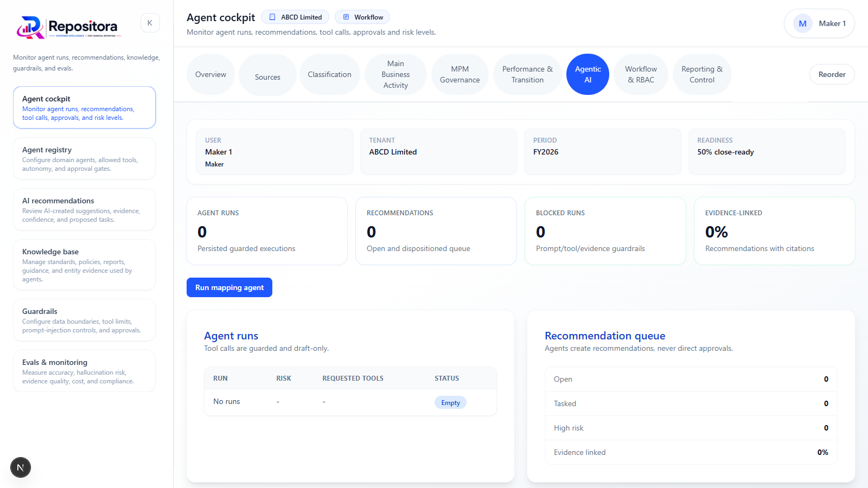Click the ABCD Limited tenant chip

[295, 17]
